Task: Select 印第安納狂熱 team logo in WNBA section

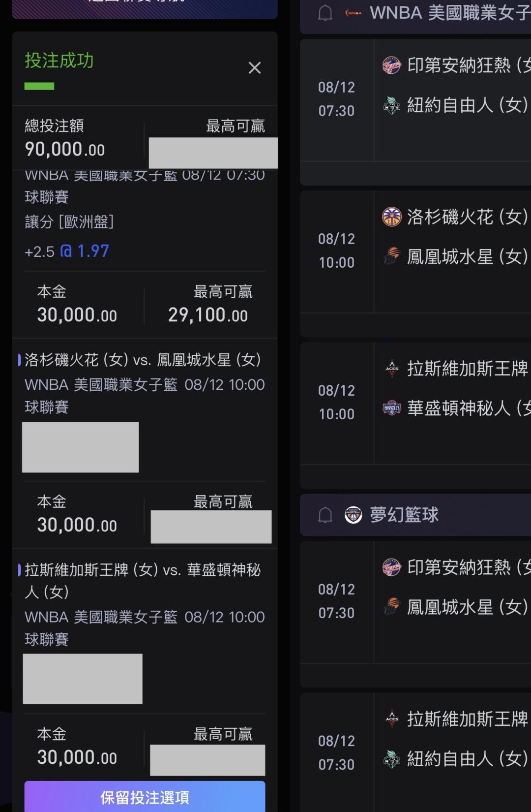Action: point(391,65)
